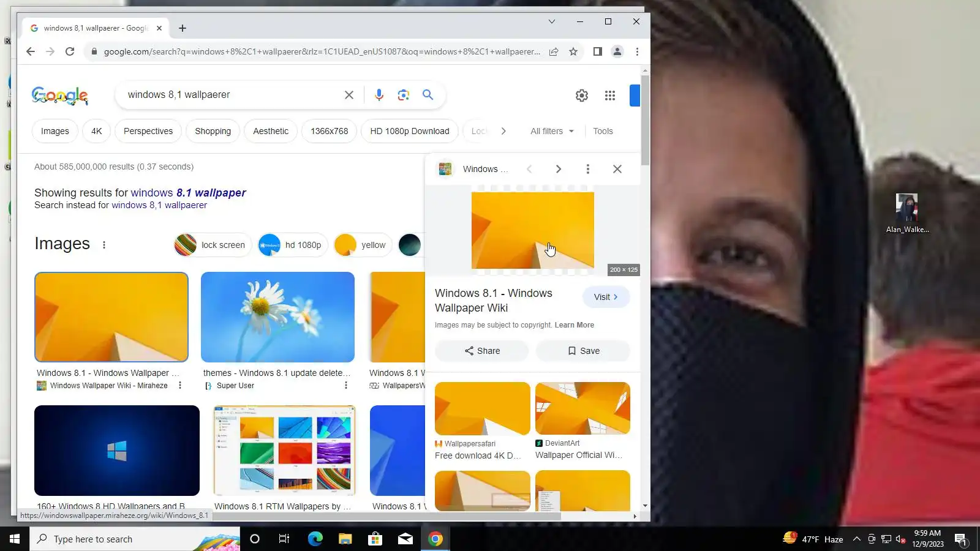This screenshot has height=551, width=980.
Task: Open options for Super User result
Action: pyautogui.click(x=346, y=386)
